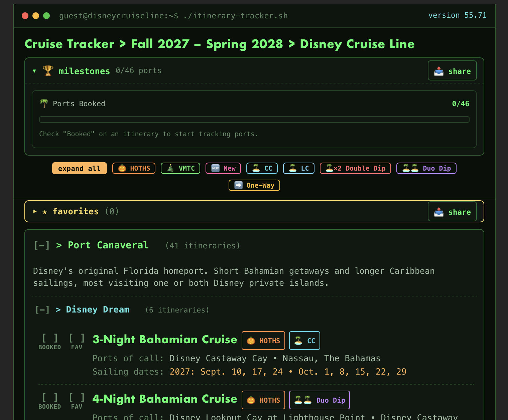The image size is (508, 420).
Task: Toggle the HOTHS filter chip
Action: (134, 168)
